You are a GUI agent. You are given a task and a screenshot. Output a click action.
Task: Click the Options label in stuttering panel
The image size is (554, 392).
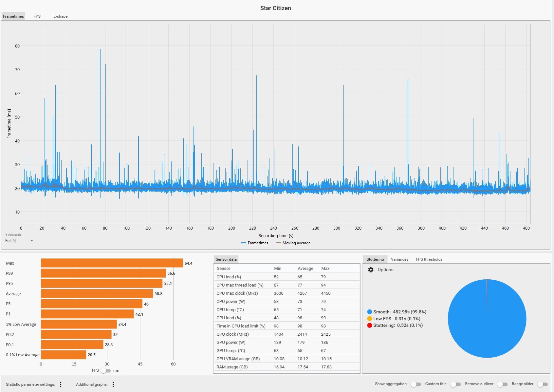[x=385, y=270]
